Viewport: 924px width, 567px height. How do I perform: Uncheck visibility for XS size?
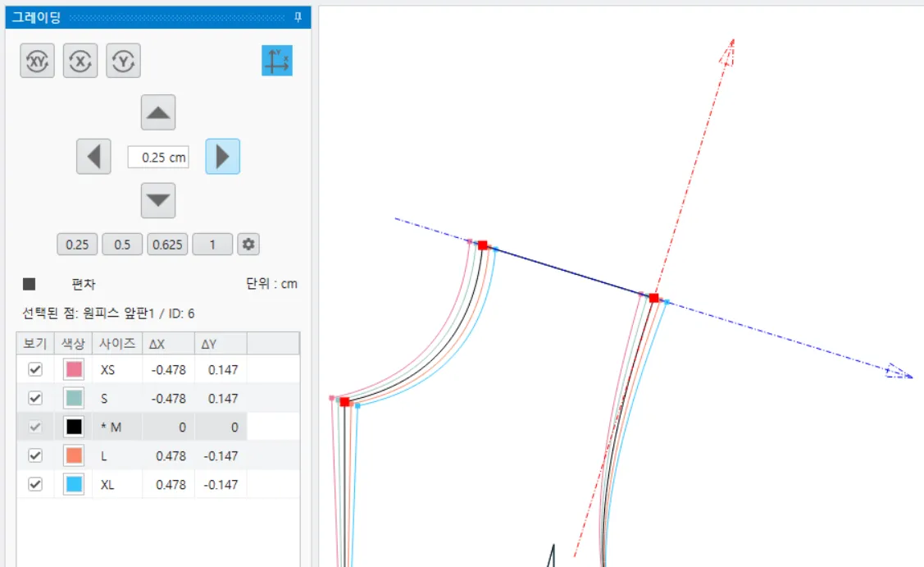(35, 369)
